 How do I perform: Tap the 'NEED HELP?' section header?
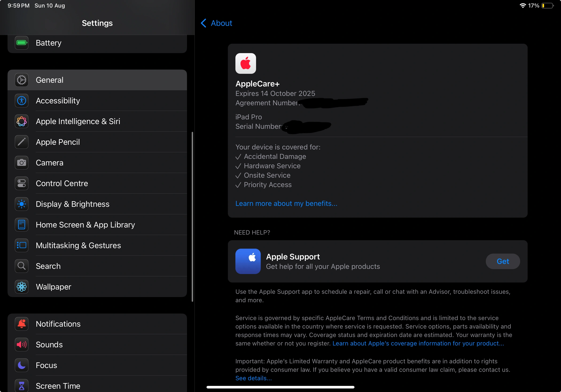252,232
